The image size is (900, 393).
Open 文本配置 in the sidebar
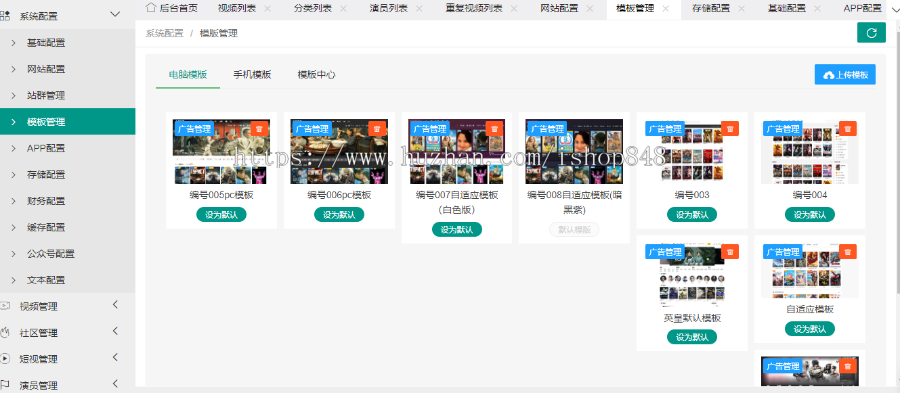(x=68, y=280)
